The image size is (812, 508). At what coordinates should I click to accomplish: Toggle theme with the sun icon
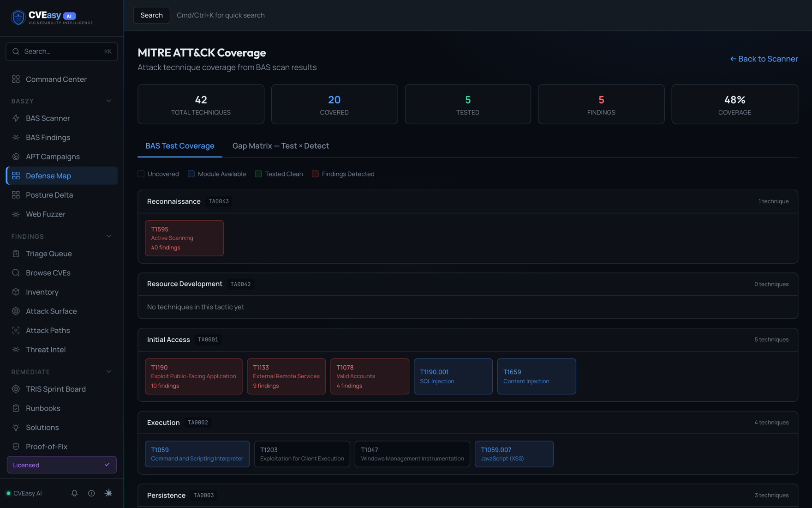click(108, 493)
